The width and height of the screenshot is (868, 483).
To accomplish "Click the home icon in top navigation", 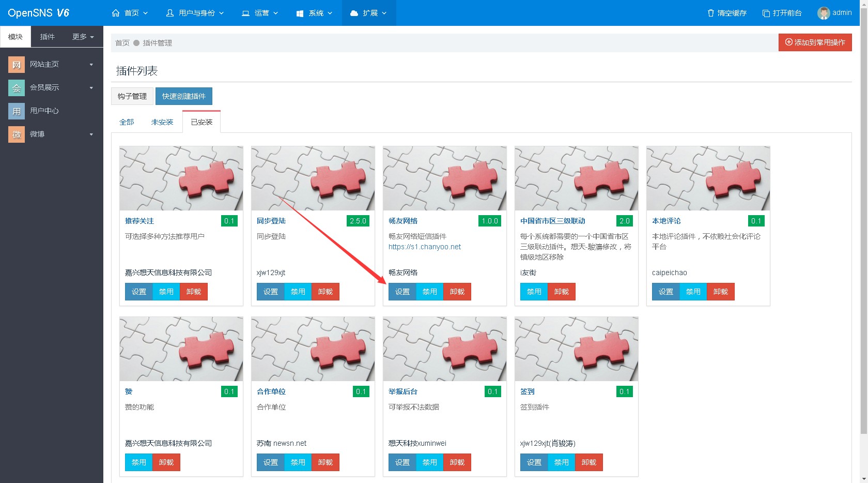I will [x=116, y=13].
